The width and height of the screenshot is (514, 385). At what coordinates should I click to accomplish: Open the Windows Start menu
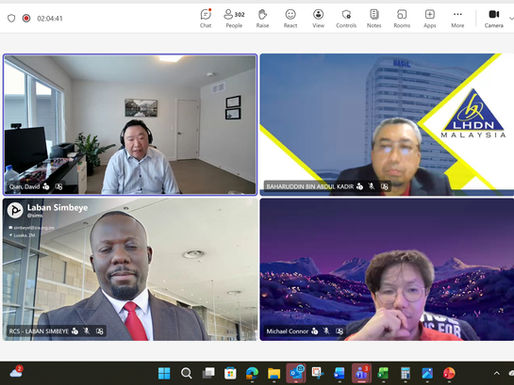point(164,373)
